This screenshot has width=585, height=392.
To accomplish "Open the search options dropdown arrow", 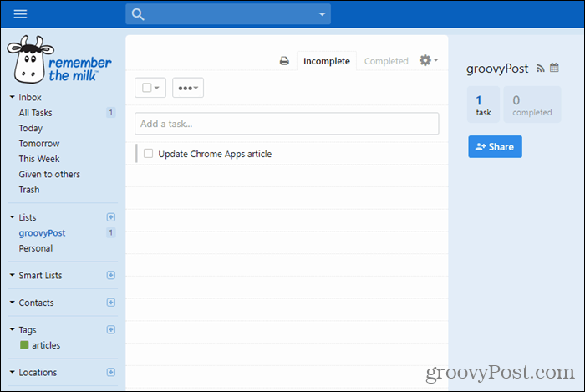I will (x=322, y=14).
